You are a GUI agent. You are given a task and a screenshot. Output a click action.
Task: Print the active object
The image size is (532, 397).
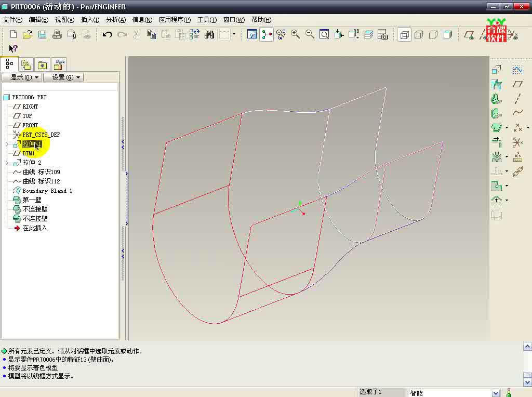coord(57,34)
